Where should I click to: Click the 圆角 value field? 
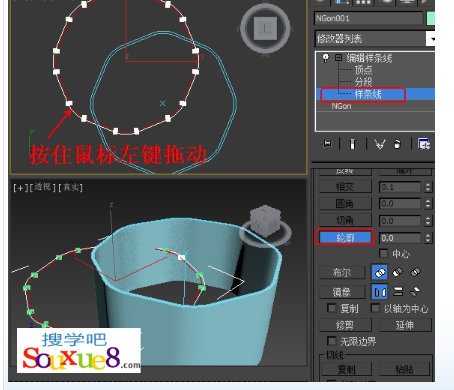pyautogui.click(x=400, y=204)
